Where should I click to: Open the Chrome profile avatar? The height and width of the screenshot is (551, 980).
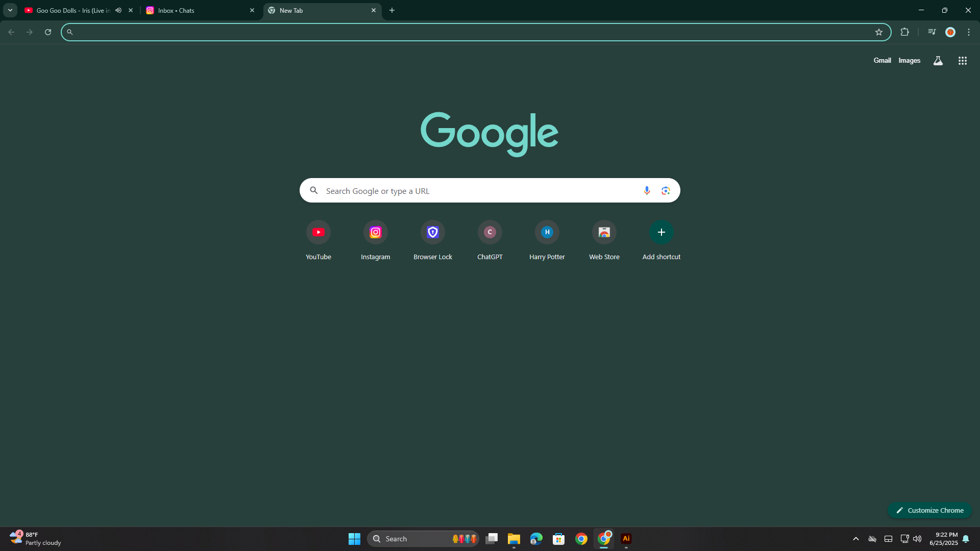tap(950, 32)
